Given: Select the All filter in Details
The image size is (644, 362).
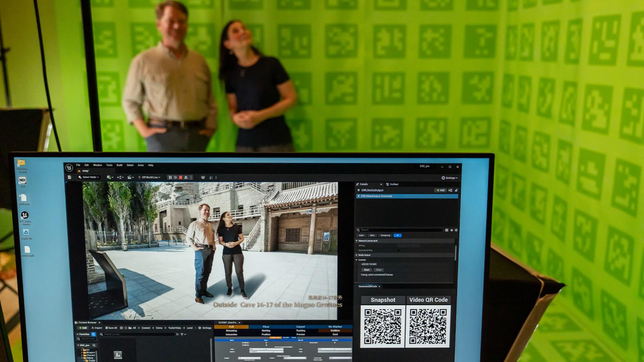Looking at the screenshot, I should point(397,235).
